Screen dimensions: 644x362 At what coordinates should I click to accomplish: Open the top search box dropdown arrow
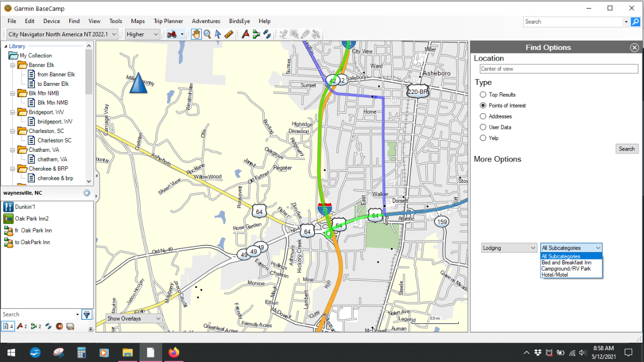click(x=626, y=22)
